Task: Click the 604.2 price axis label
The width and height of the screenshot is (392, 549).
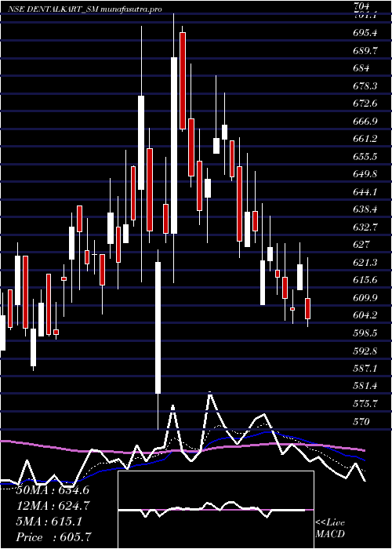Action: 365,315
